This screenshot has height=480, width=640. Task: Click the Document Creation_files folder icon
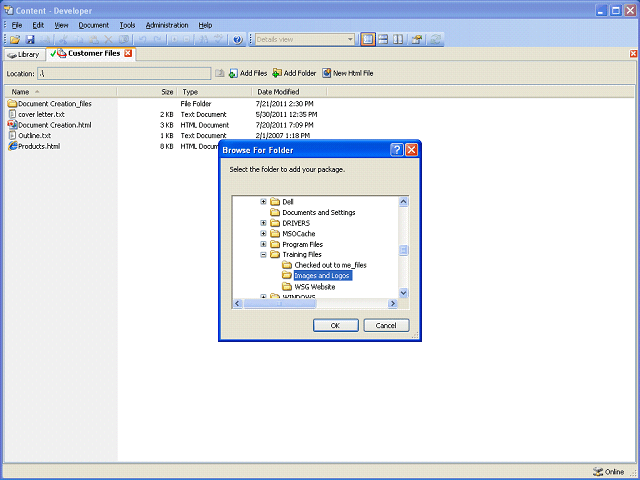click(x=13, y=103)
